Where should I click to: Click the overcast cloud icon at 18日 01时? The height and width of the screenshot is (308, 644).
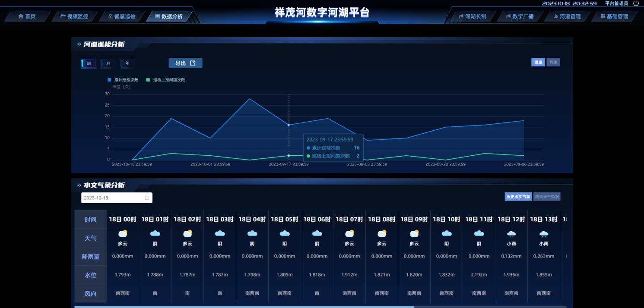click(x=155, y=233)
